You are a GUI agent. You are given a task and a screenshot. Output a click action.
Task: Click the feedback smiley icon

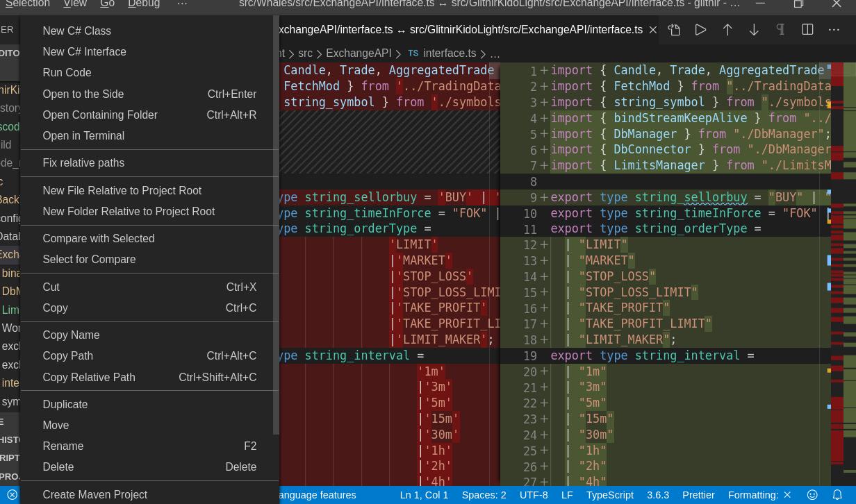(812, 495)
